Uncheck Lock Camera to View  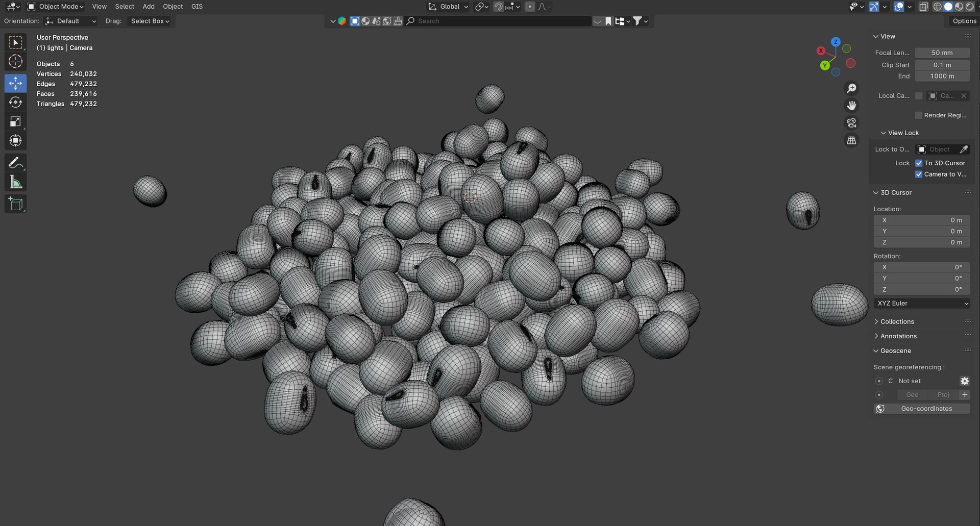tap(919, 174)
